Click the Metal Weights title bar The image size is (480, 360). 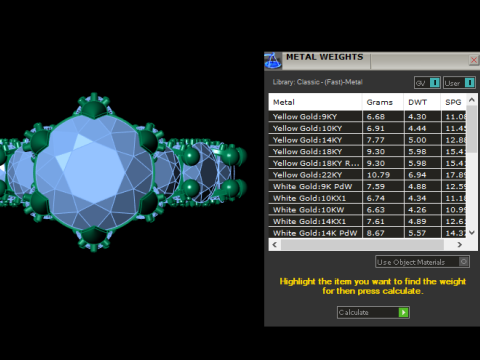[373, 61]
